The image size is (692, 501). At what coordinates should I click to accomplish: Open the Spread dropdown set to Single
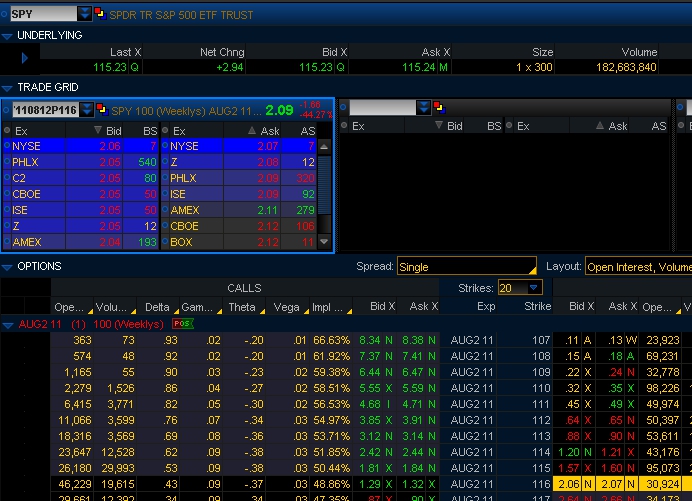466,266
